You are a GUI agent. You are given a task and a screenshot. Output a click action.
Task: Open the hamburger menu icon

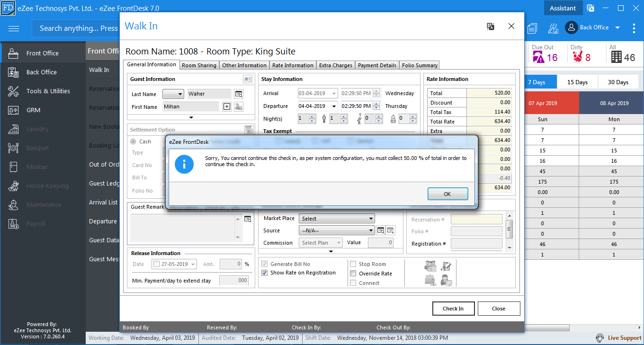[14, 28]
